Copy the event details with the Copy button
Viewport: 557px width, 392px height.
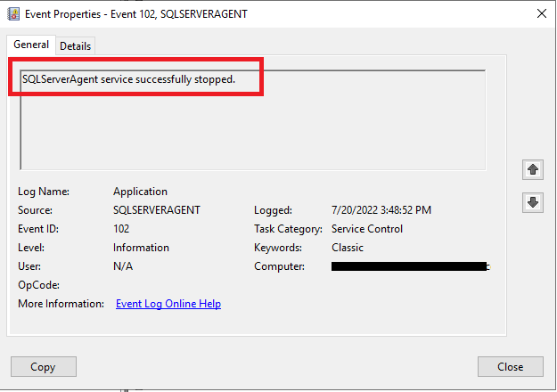(x=44, y=366)
